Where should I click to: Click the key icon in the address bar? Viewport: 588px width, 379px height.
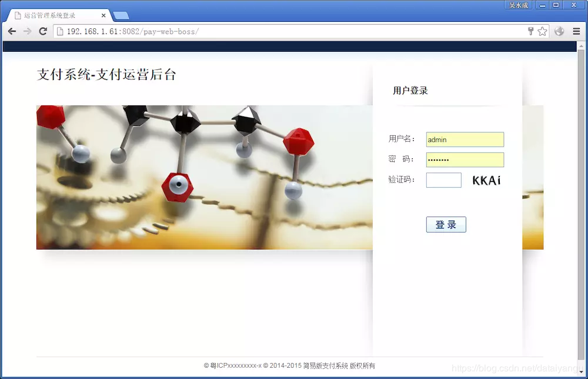coord(531,31)
